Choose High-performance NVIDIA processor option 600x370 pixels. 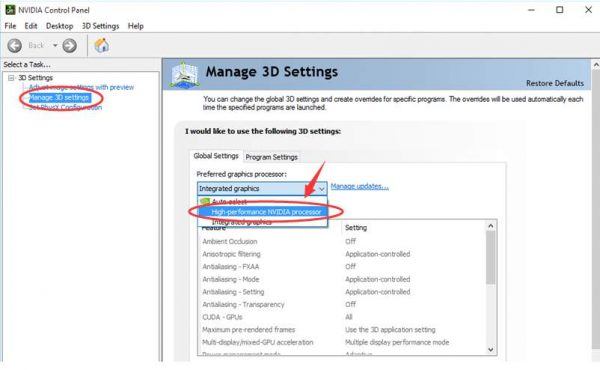click(262, 212)
